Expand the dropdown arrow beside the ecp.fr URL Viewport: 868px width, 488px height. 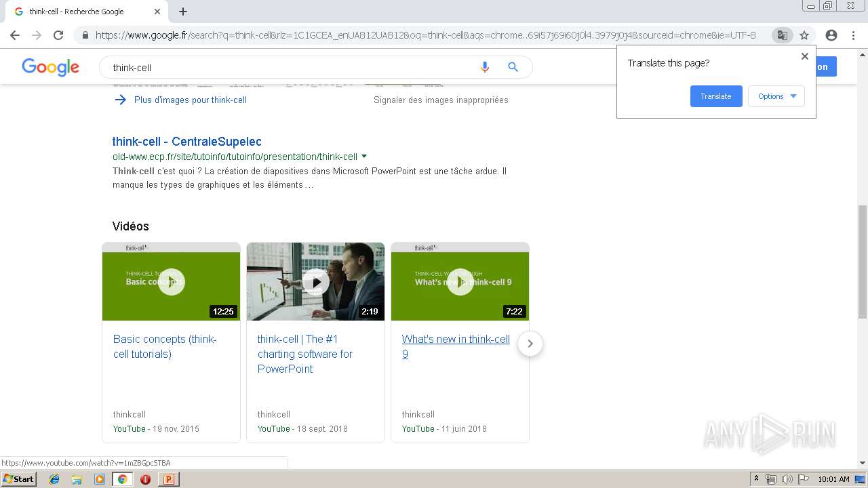(364, 157)
